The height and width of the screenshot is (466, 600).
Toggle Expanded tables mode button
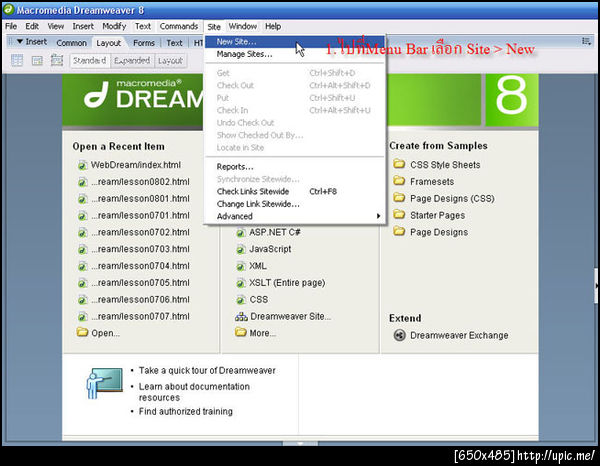(x=132, y=60)
